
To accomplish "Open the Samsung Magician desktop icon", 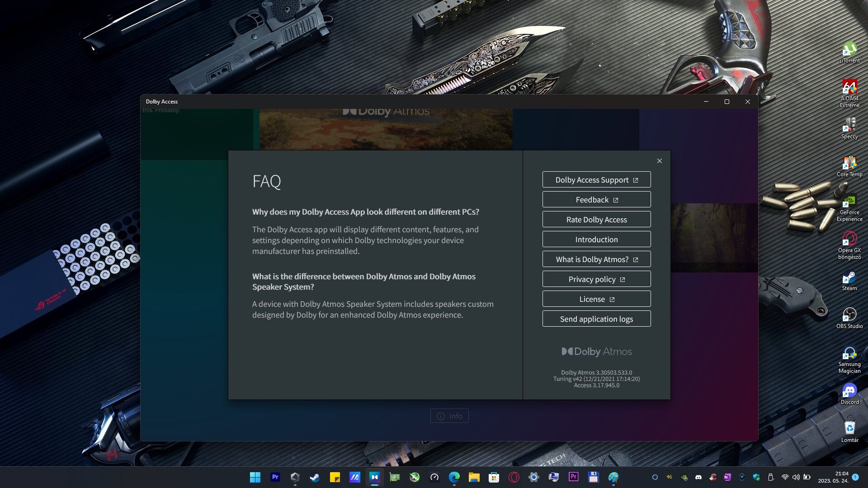I will point(849,359).
